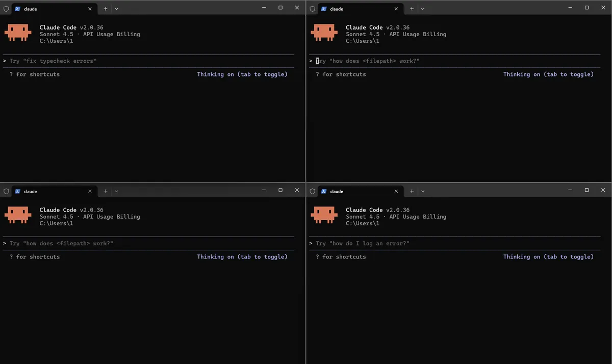Click the shield icon in the bottom-right terminal window

tap(312, 191)
